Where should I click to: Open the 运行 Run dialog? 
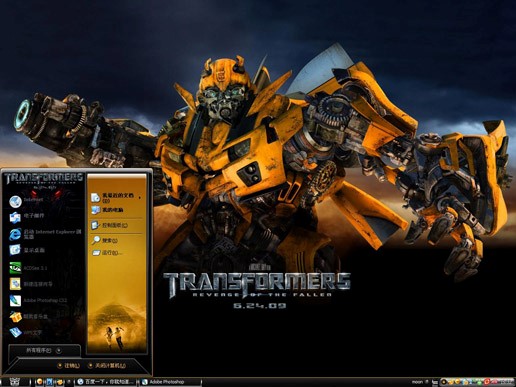(x=116, y=253)
